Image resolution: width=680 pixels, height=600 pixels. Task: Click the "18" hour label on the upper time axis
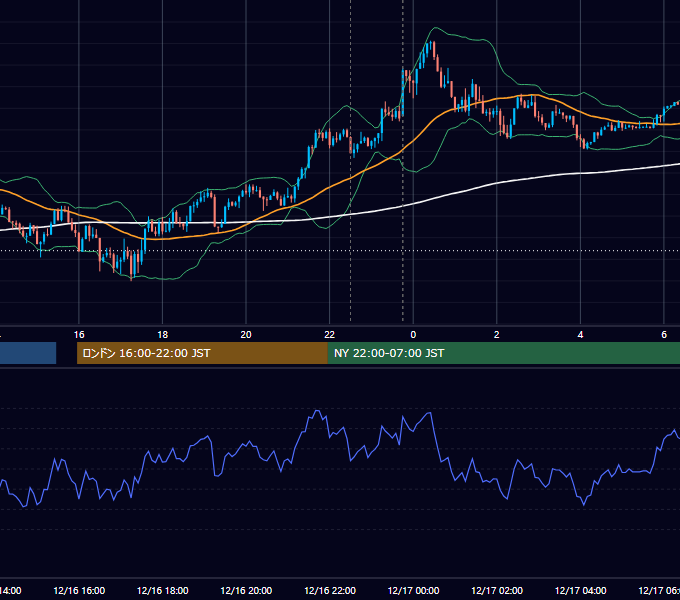coord(163,335)
